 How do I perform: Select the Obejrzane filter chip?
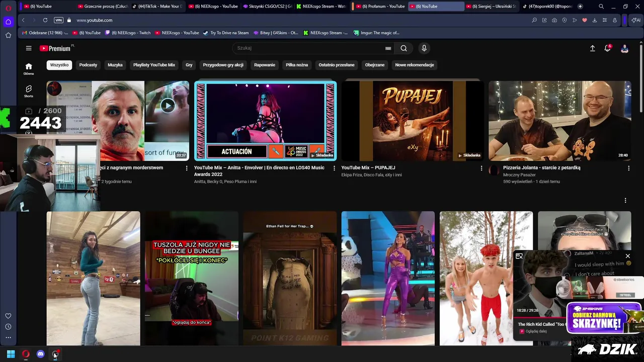375,65
